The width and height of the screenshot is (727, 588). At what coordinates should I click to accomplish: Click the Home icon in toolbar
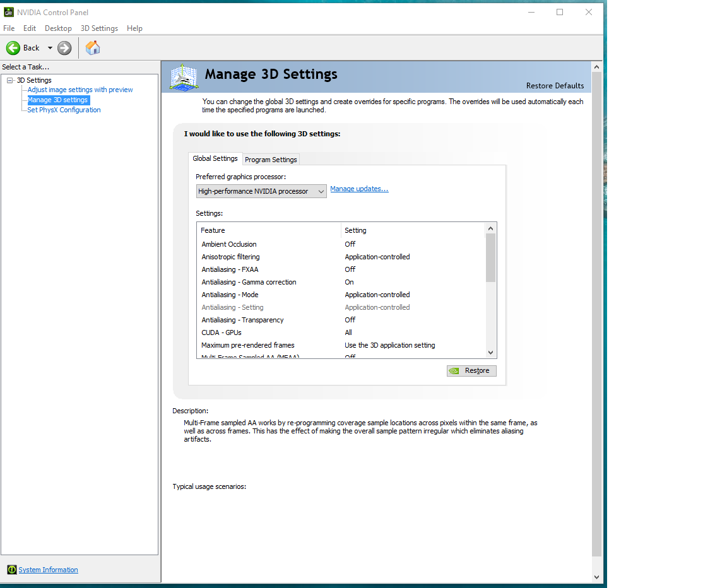tap(93, 48)
